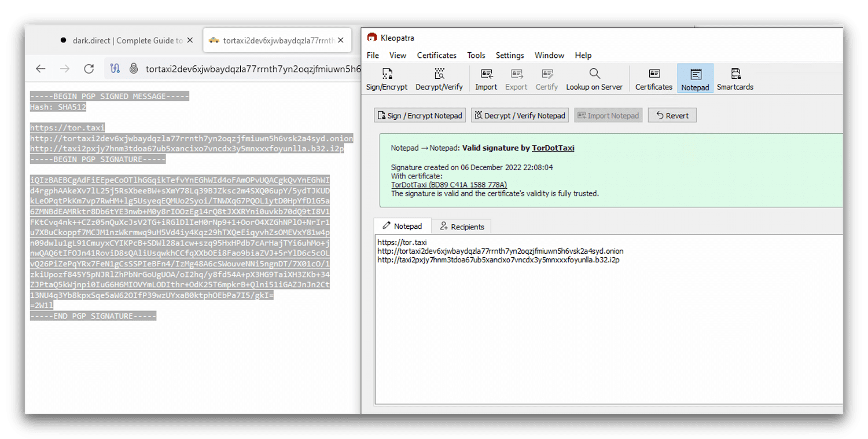Switch to the Recipients tab

tap(462, 226)
